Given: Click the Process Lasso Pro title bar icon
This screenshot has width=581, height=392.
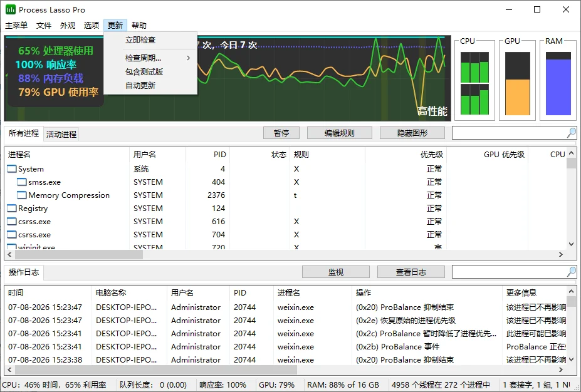Looking at the screenshot, I should coord(11,9).
